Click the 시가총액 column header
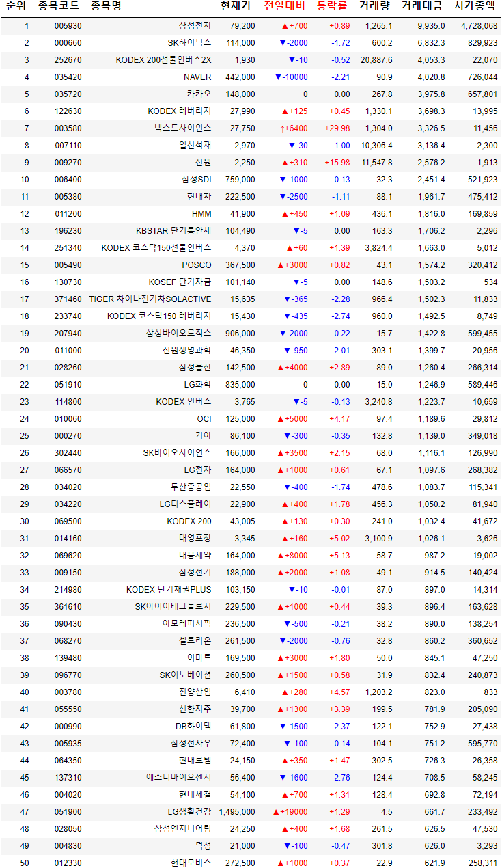 coord(475,6)
